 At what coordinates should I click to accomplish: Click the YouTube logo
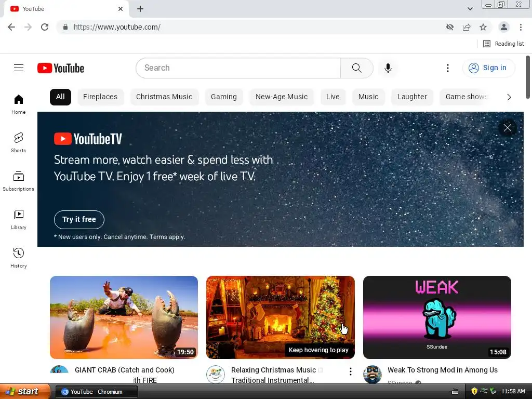61,68
